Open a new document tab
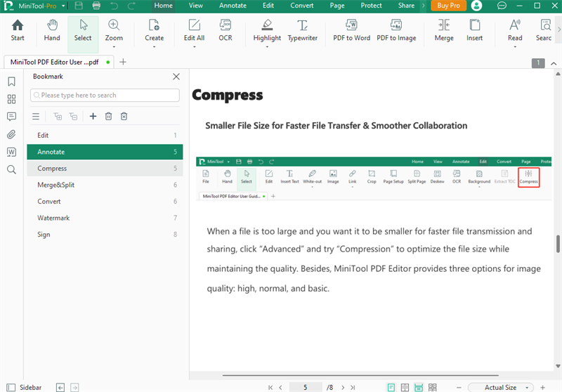Viewport: 562px width, 392px height. (x=122, y=62)
